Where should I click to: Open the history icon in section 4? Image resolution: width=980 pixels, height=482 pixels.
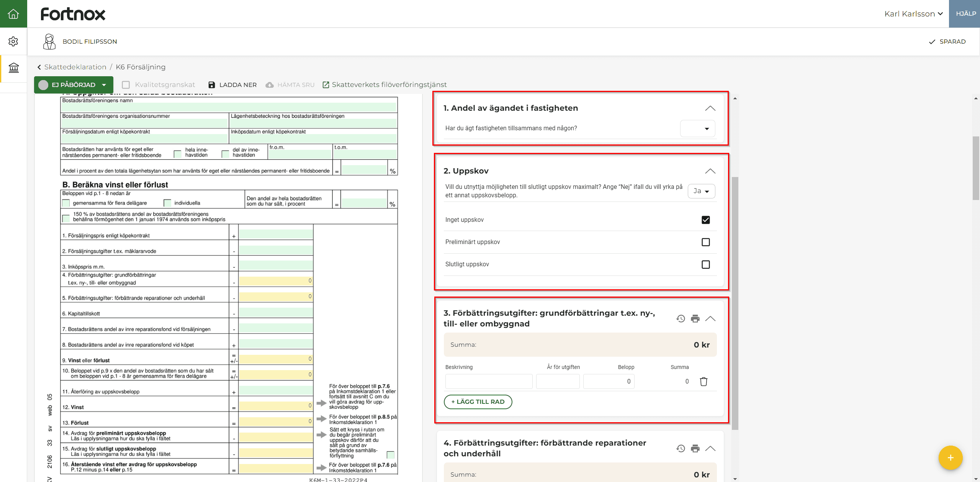pos(680,448)
